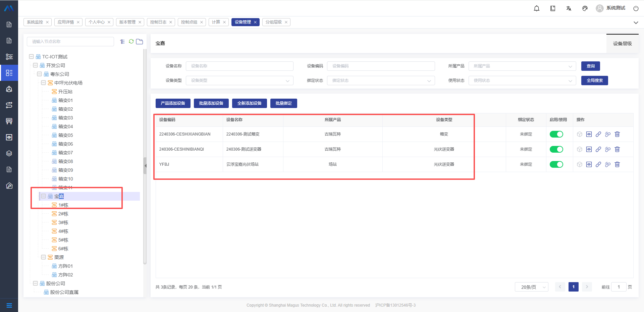Switch to the 控制日志 tab

click(x=158, y=22)
